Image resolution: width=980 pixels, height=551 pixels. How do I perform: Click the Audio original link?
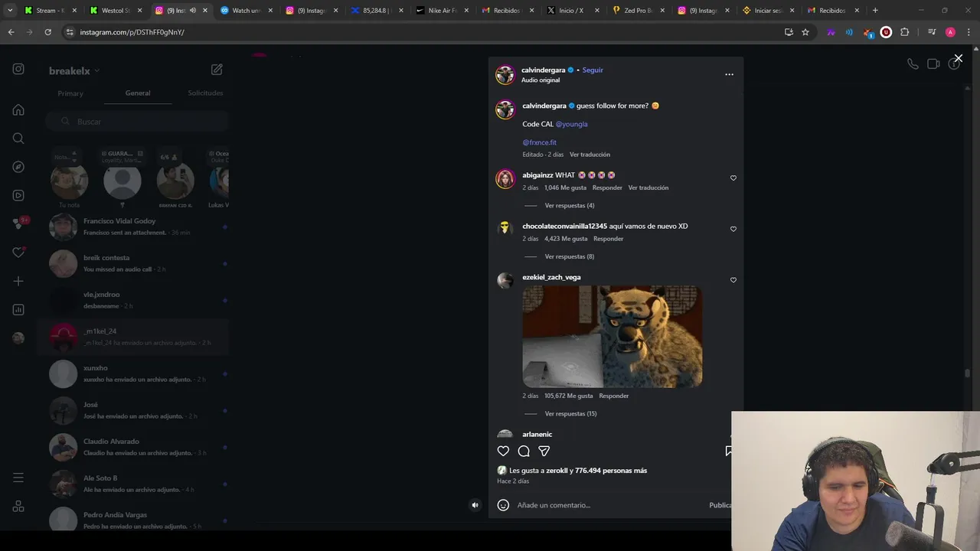coord(541,80)
